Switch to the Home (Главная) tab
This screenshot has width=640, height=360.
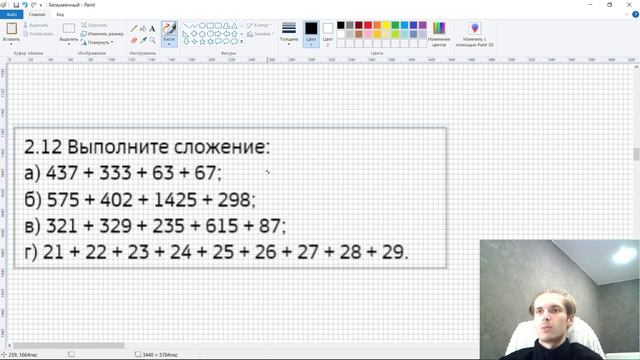pos(37,14)
